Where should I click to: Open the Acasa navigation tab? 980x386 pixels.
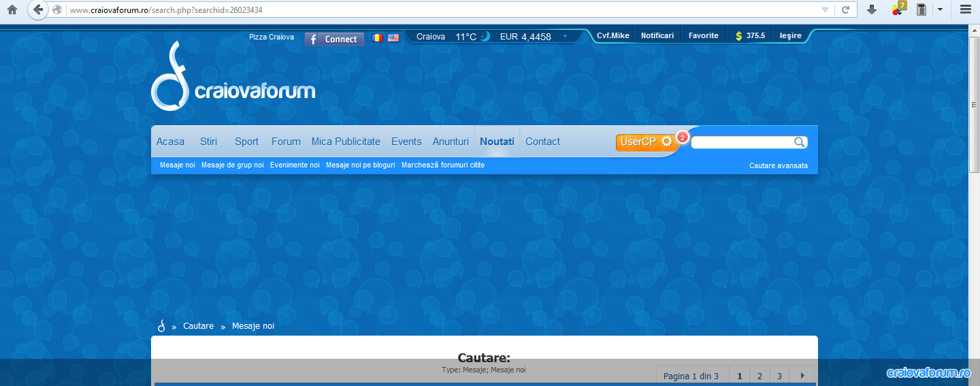pyautogui.click(x=170, y=142)
